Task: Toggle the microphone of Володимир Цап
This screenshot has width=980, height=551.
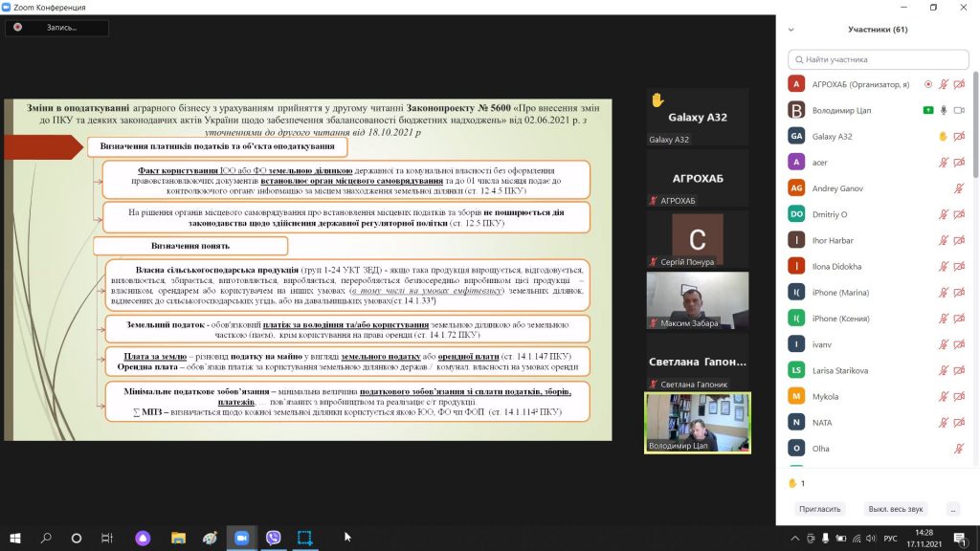Action: tap(943, 110)
